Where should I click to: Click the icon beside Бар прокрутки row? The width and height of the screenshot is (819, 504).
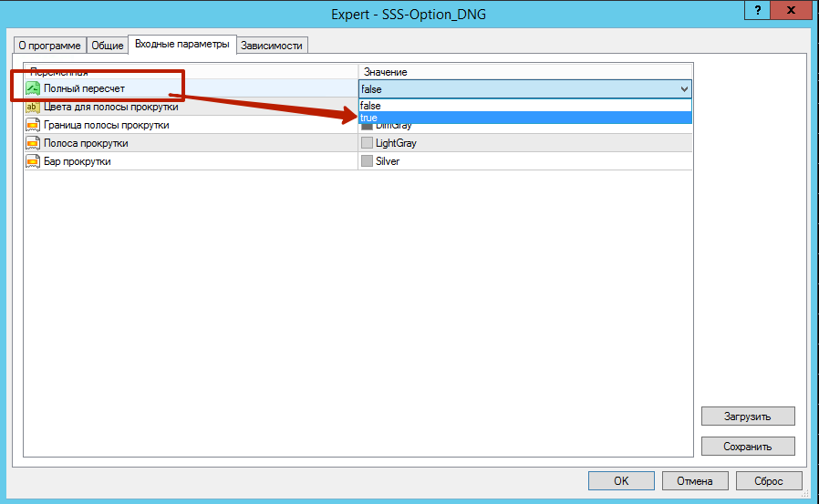pos(33,161)
